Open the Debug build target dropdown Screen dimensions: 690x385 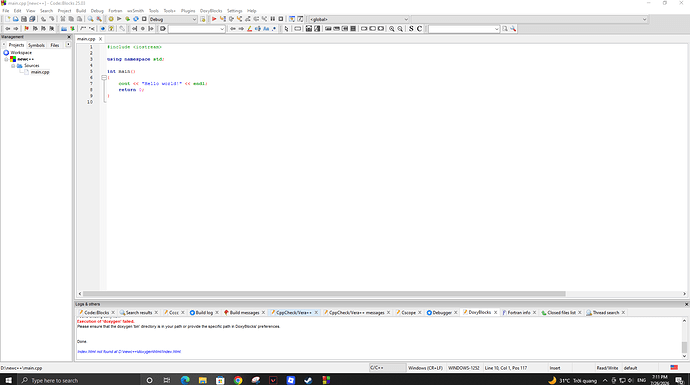[x=173, y=19]
